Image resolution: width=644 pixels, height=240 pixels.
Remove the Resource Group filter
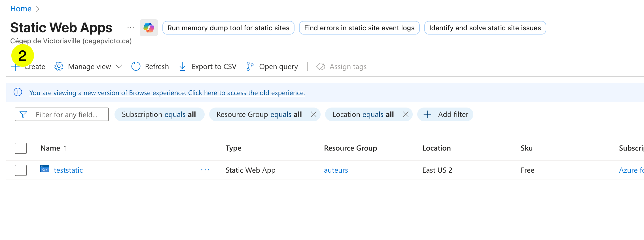click(313, 114)
